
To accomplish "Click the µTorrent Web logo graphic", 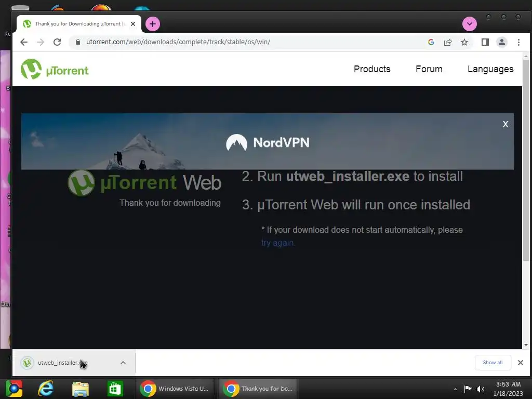I will click(x=144, y=183).
